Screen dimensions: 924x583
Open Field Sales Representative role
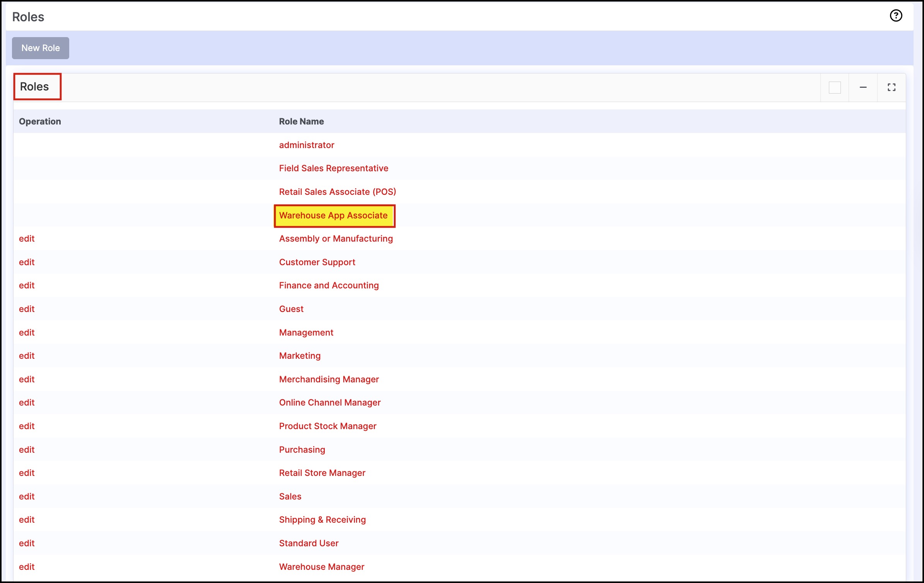pyautogui.click(x=333, y=168)
